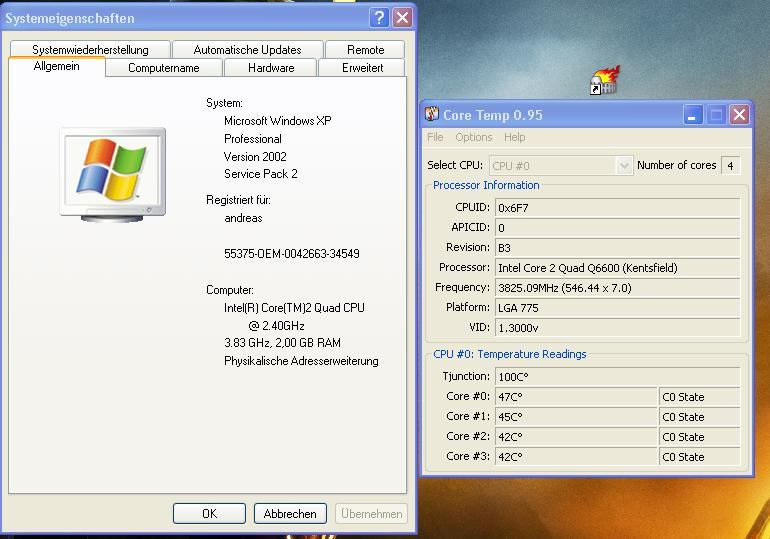The height and width of the screenshot is (539, 770).
Task: Click the Abbrechen button
Action: [x=290, y=513]
